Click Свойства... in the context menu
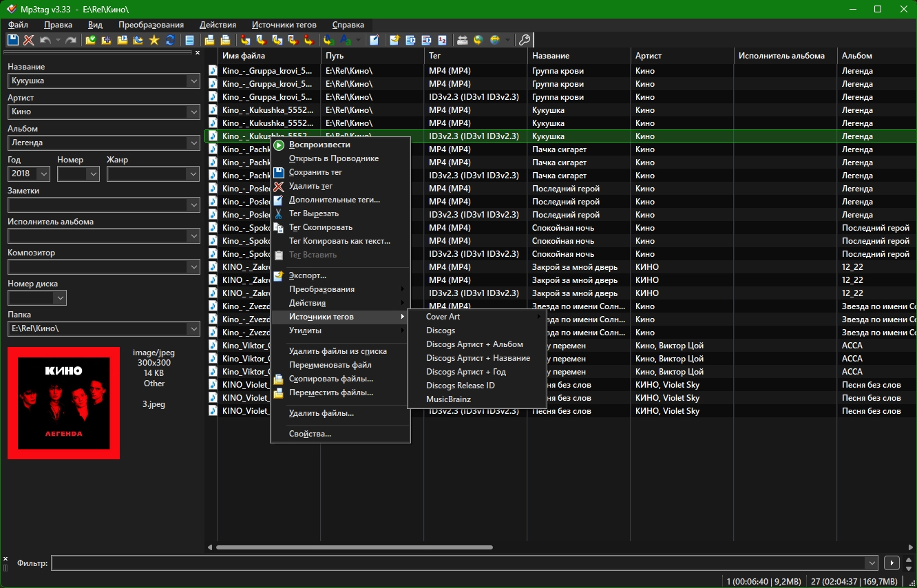 [310, 434]
